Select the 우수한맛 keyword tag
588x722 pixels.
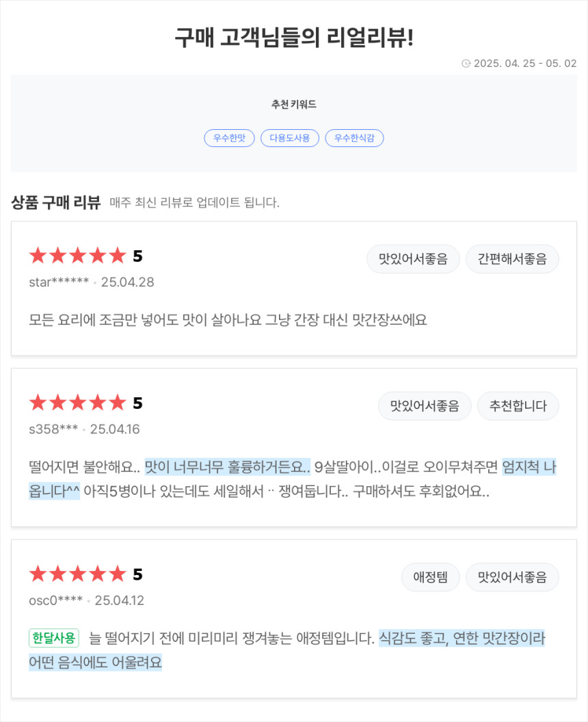(x=229, y=138)
